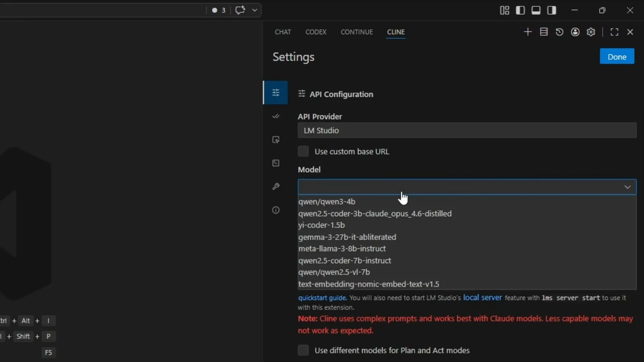Open Cline task history icon
644x362 pixels.
pos(559,32)
